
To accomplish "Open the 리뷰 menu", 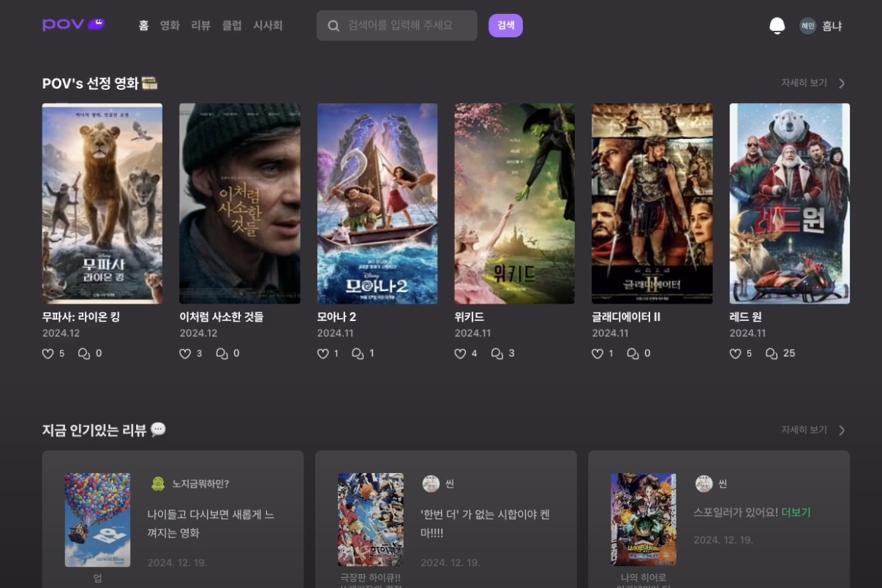I will pos(200,26).
